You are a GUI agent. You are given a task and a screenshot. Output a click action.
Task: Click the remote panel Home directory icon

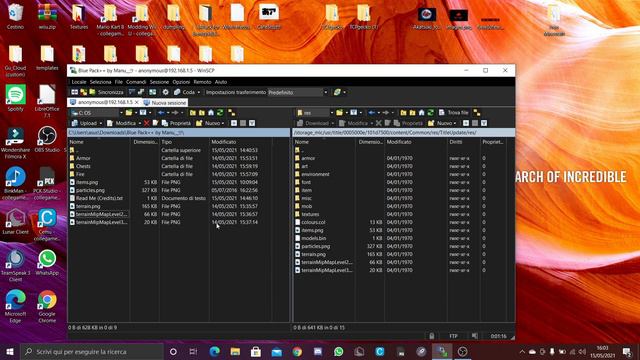click(422, 113)
